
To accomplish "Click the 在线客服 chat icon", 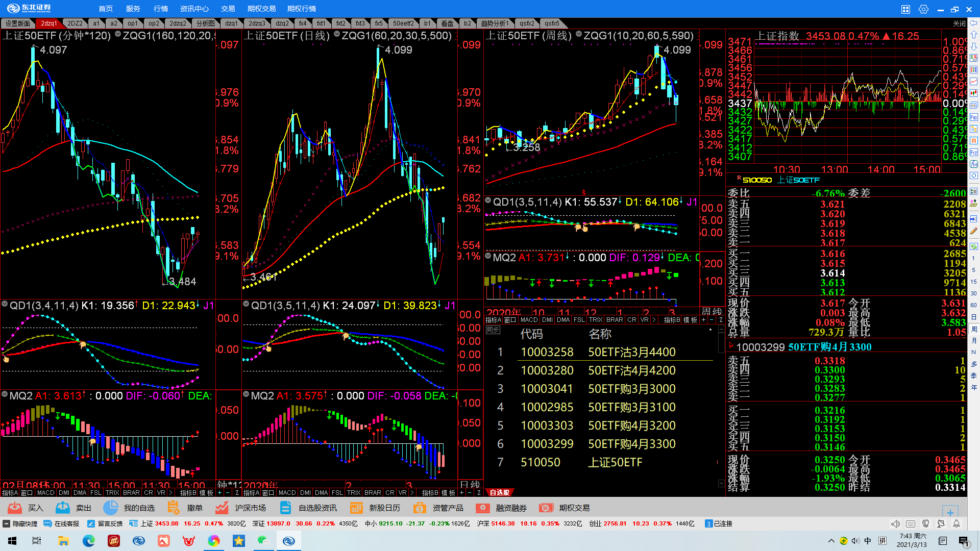I will tap(47, 523).
